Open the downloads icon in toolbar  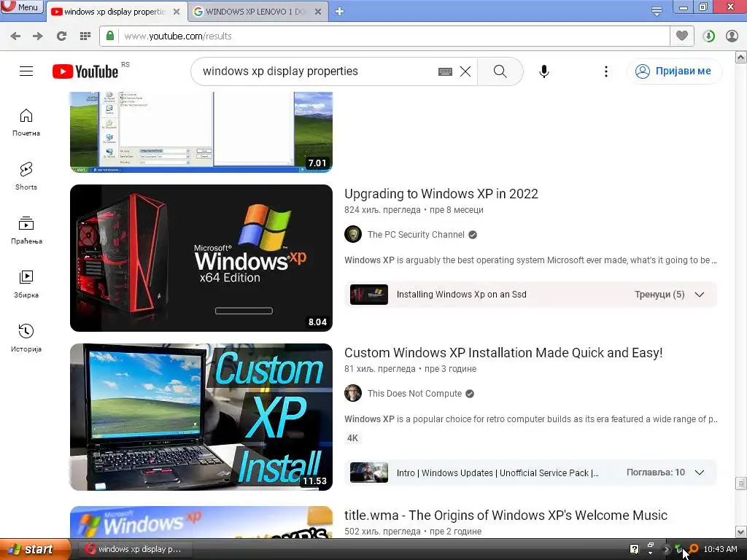pyautogui.click(x=708, y=36)
